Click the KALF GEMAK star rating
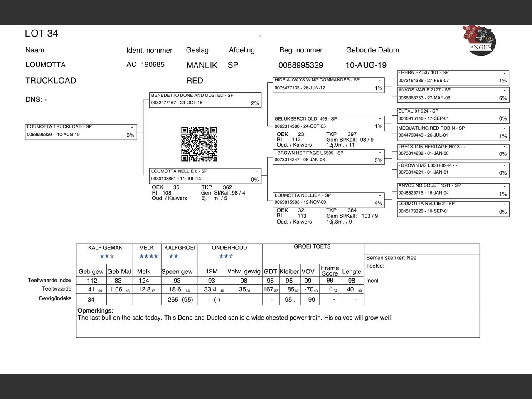 click(106, 256)
